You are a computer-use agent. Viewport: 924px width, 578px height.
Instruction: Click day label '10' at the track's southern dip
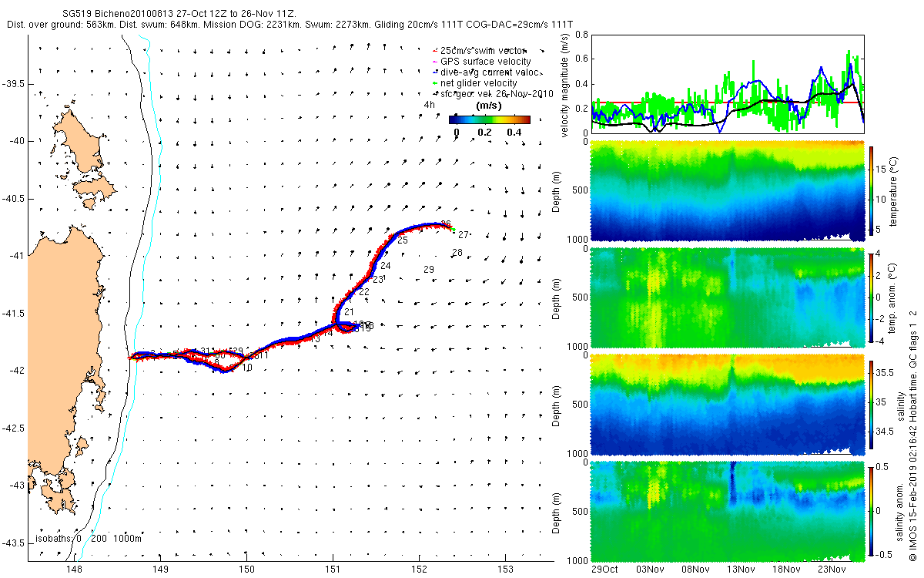pyautogui.click(x=247, y=368)
